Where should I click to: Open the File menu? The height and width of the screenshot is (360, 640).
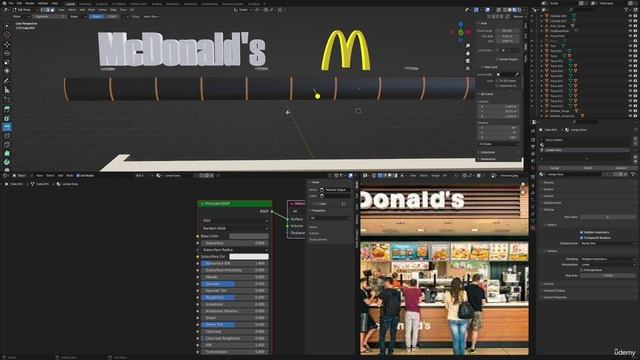(x=11, y=3)
